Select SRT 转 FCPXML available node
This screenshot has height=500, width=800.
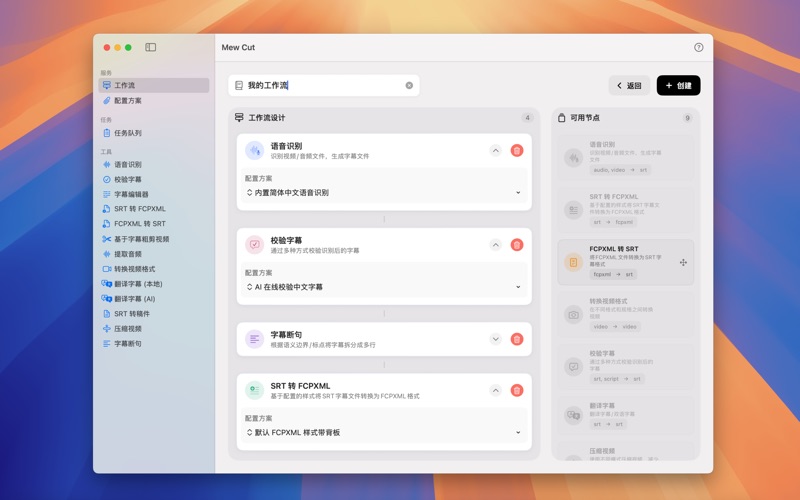pyautogui.click(x=626, y=210)
